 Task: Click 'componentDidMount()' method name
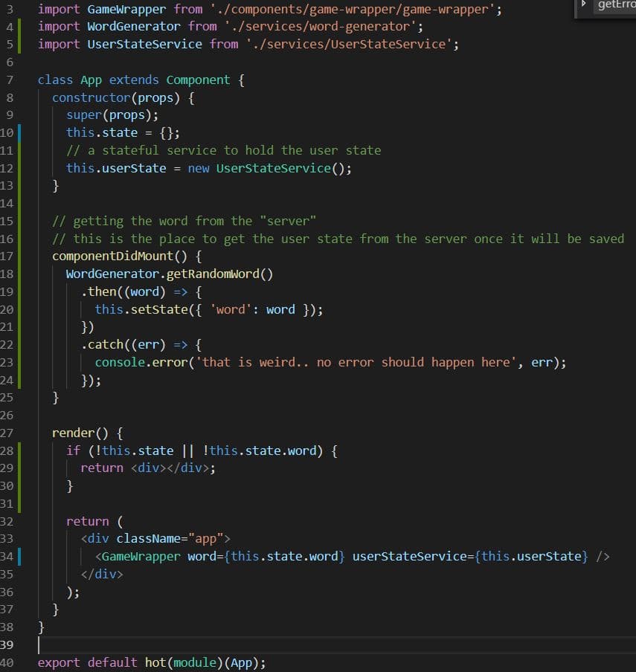click(120, 256)
